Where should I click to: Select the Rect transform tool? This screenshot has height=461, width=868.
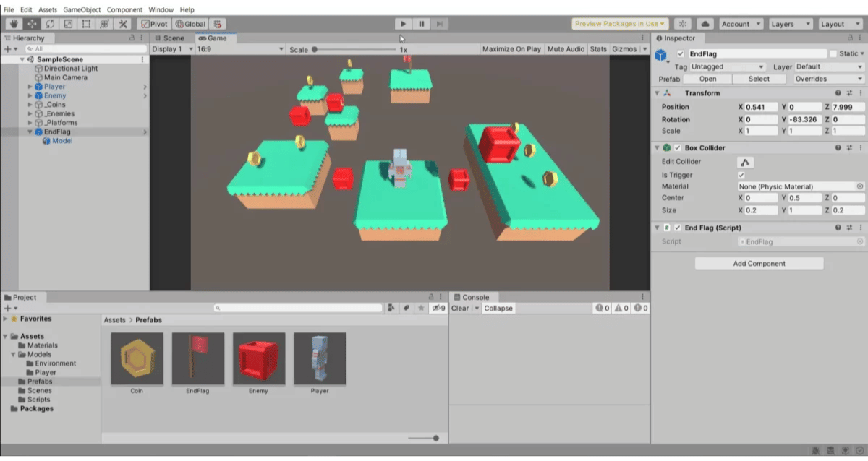click(85, 24)
